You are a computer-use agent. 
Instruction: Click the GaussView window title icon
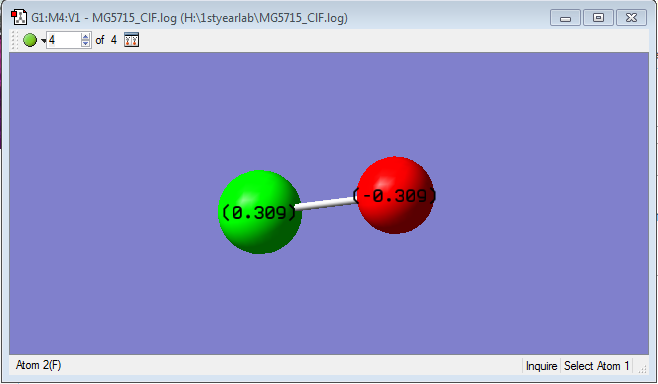click(x=19, y=18)
